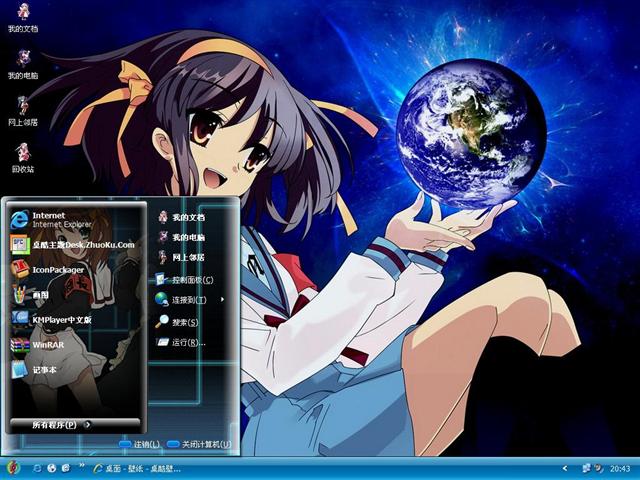Click the volume tray icon
This screenshot has width=640, height=480.
[599, 468]
